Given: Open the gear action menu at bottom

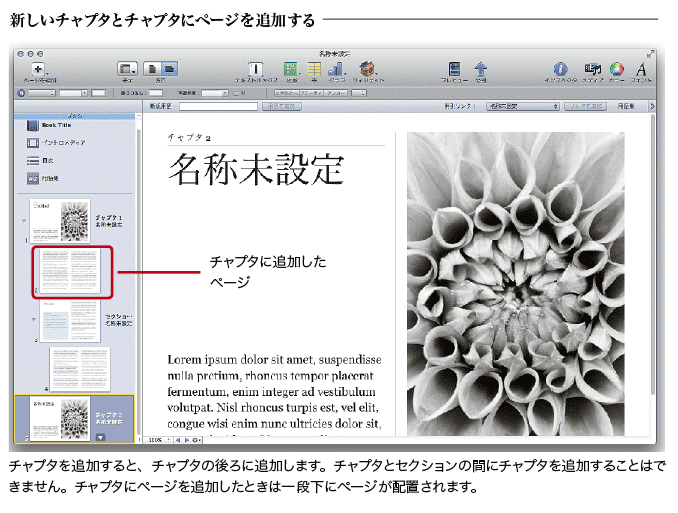Looking at the screenshot, I should pyautogui.click(x=197, y=440).
